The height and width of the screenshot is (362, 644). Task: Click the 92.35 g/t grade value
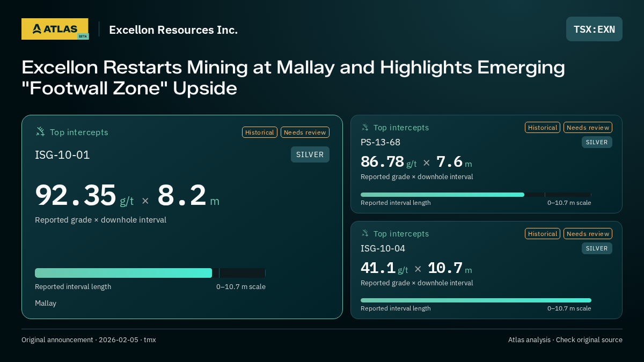(84, 195)
